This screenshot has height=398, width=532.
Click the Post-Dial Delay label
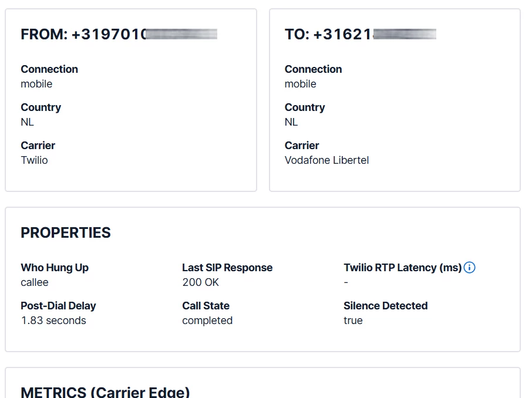(58, 306)
